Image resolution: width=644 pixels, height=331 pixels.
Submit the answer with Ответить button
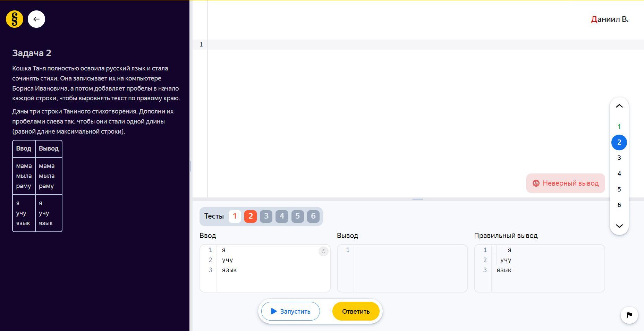tap(356, 311)
